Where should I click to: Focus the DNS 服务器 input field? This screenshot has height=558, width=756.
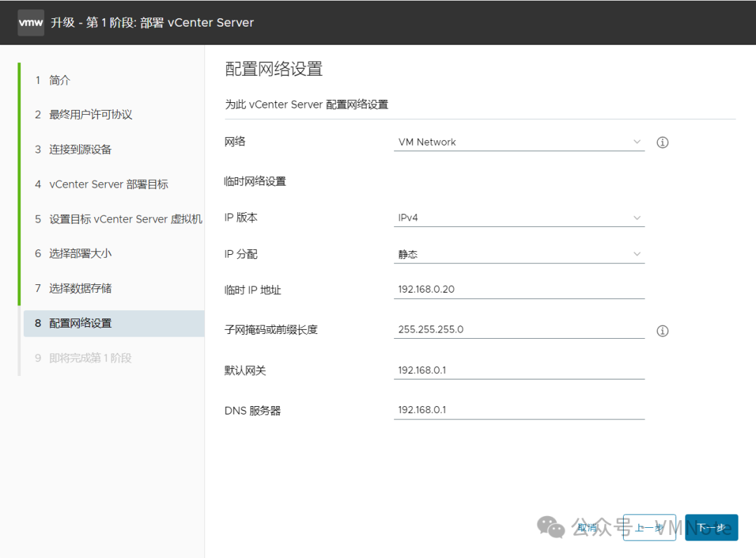coord(519,410)
